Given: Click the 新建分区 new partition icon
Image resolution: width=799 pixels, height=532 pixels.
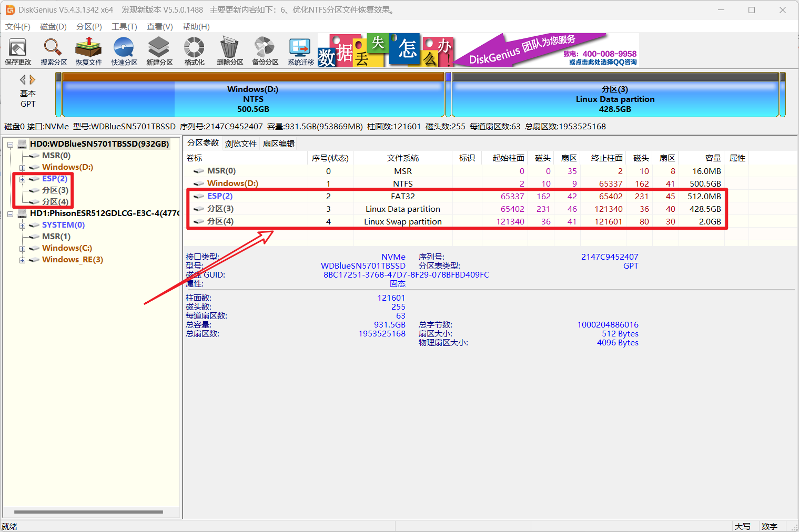Looking at the screenshot, I should [159, 51].
